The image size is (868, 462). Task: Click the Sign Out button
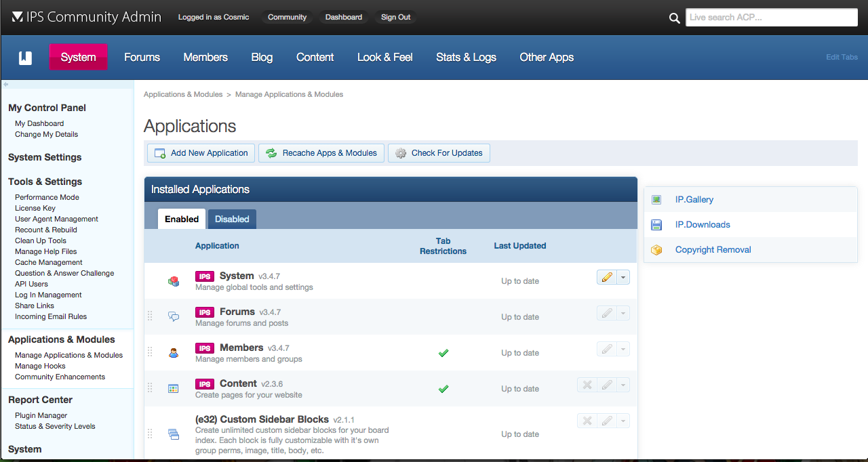click(395, 17)
